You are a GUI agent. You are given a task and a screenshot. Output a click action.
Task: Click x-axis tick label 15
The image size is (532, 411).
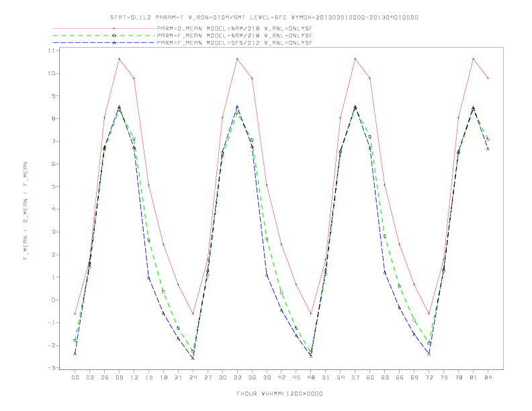coord(148,377)
